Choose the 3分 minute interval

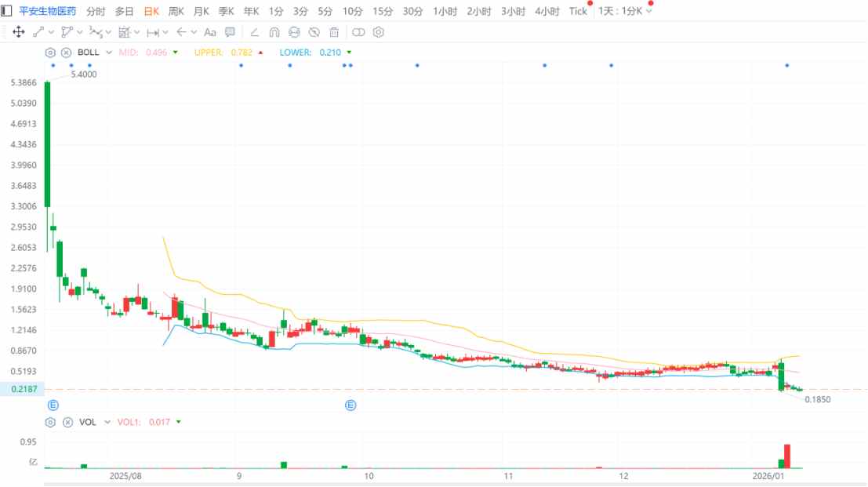(x=300, y=11)
